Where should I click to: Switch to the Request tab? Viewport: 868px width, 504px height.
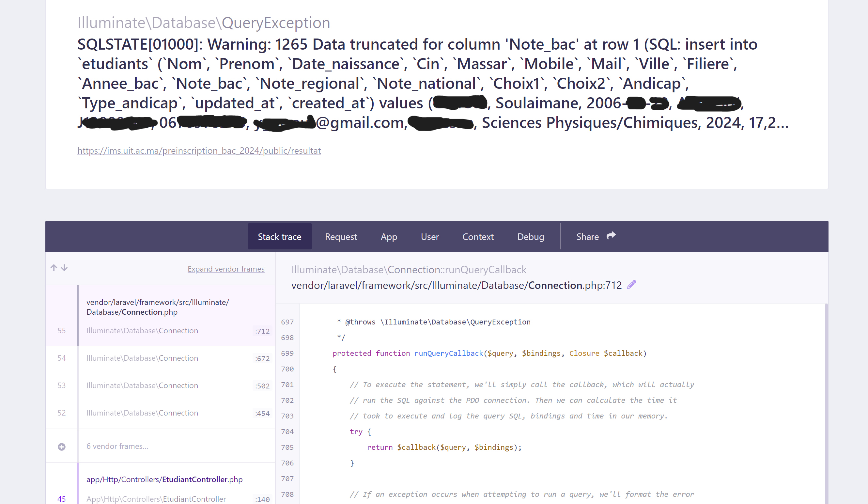tap(341, 237)
